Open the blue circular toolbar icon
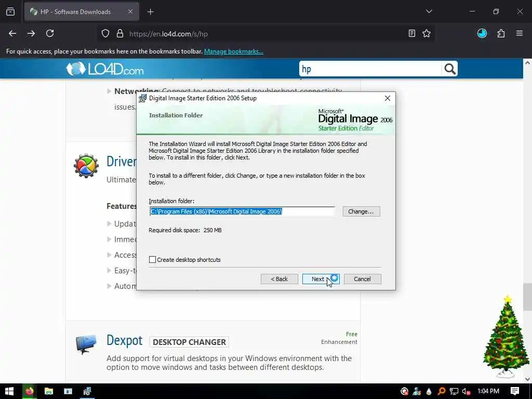532x399 pixels. pyautogui.click(x=482, y=33)
